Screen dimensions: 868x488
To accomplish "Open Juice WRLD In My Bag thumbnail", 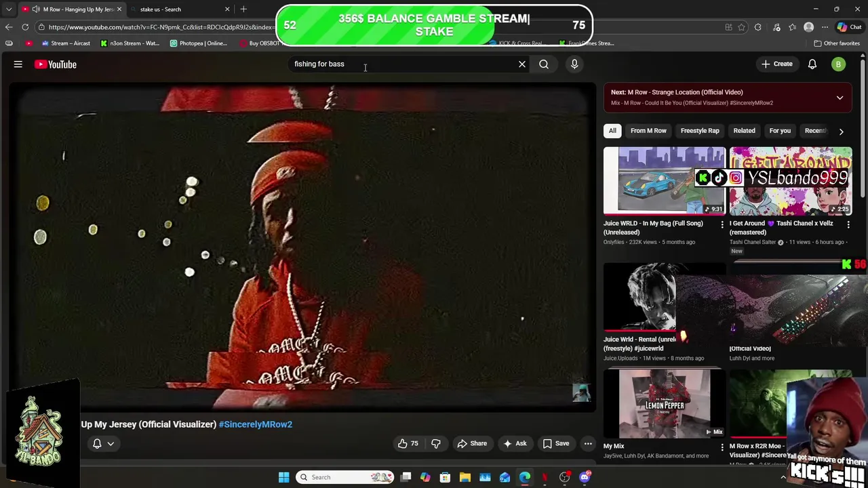I will pyautogui.click(x=665, y=180).
